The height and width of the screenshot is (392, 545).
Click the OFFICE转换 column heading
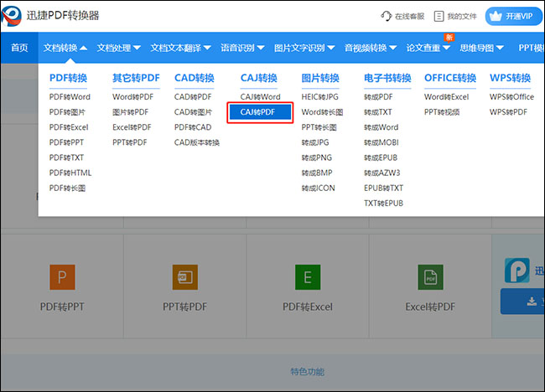[450, 78]
